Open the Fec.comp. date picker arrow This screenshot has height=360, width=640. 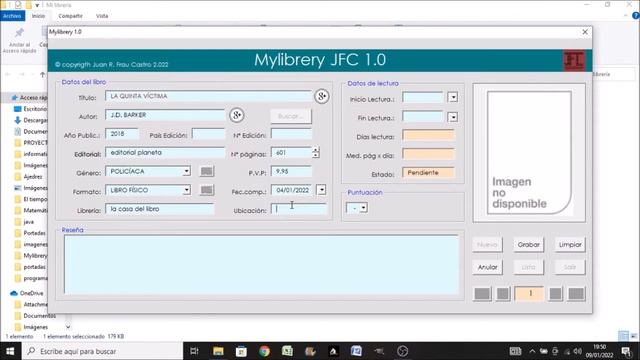322,190
